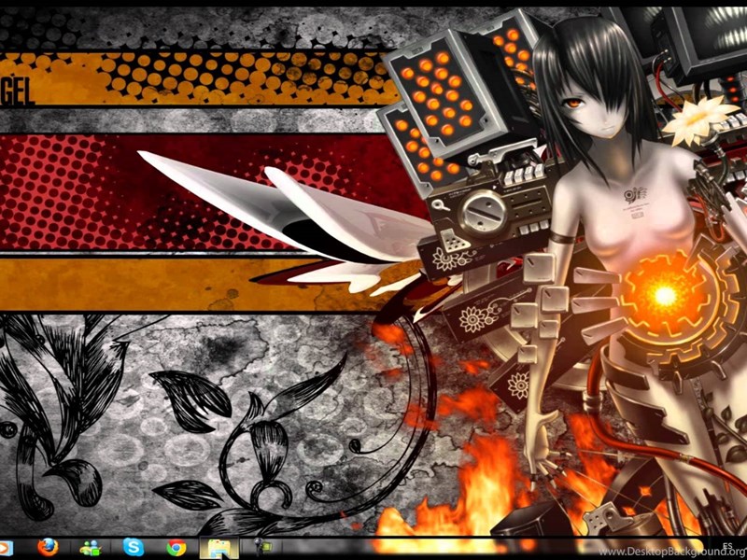Launch Google Chrome from the taskbar

pyautogui.click(x=176, y=548)
